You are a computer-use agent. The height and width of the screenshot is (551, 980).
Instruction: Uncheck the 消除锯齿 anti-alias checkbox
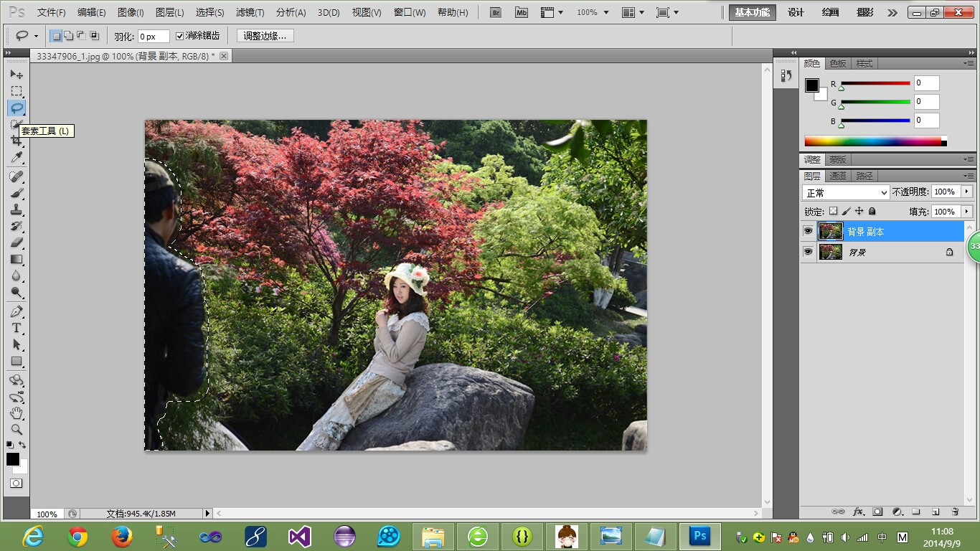click(180, 36)
